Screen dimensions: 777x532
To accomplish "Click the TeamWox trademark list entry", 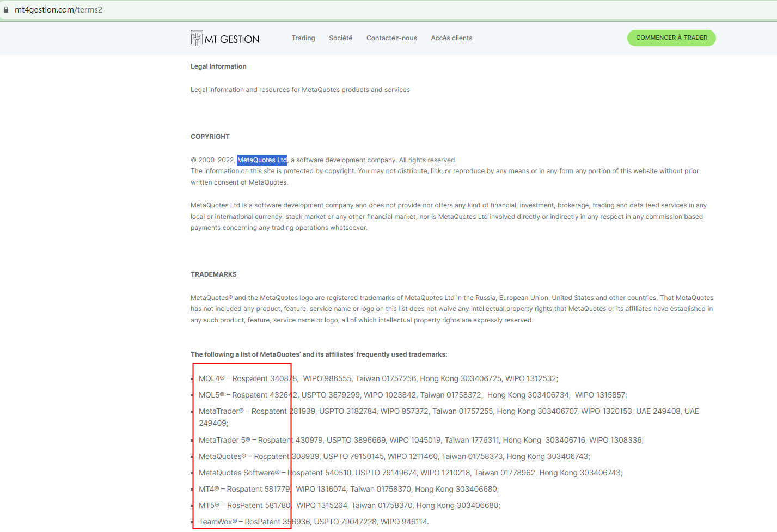I will [314, 522].
